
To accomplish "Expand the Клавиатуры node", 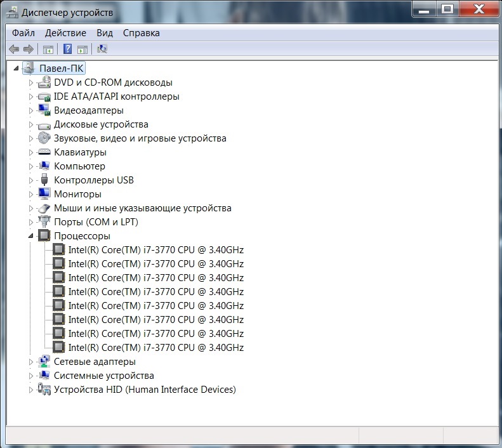I will tap(30, 153).
